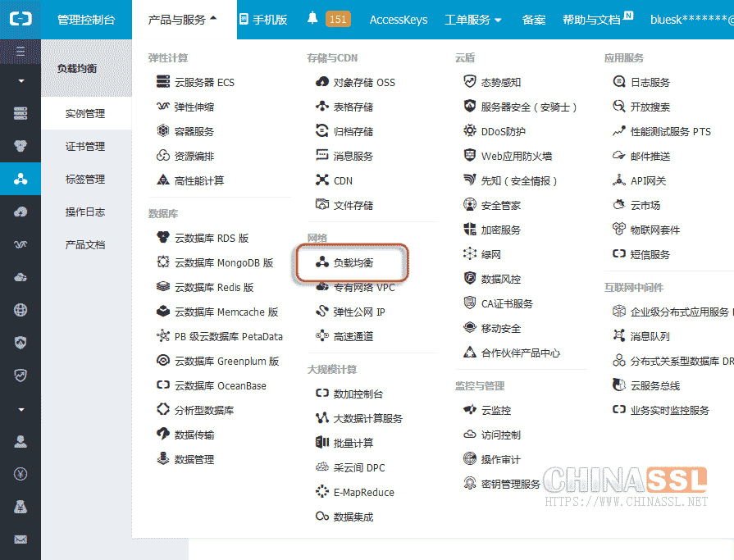Screen dimensions: 734x560
Task: Click the 手机版 mobile phone icon in the top bar
Action: tap(244, 19)
